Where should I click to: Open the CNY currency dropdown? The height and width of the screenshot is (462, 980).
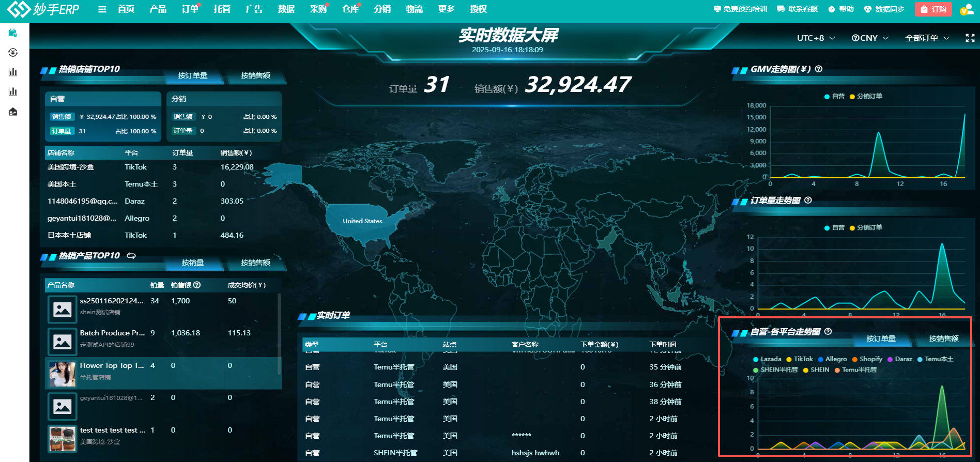pos(870,38)
